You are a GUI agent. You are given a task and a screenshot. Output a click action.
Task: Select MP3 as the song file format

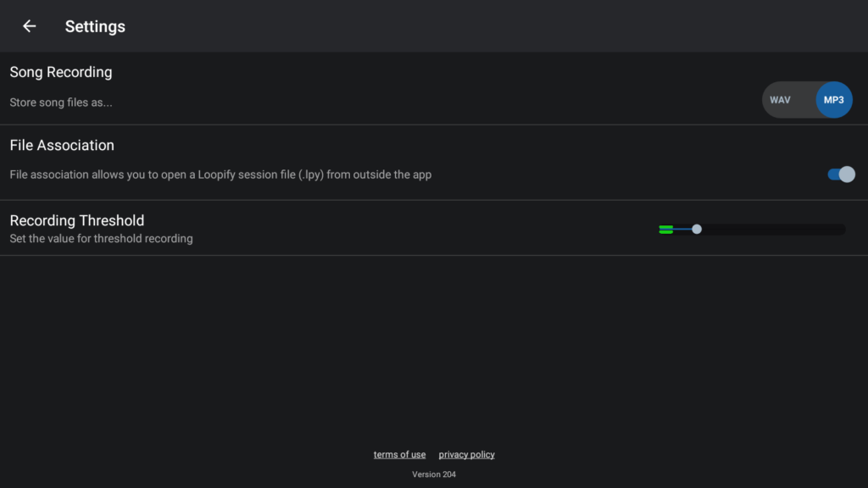(x=833, y=100)
